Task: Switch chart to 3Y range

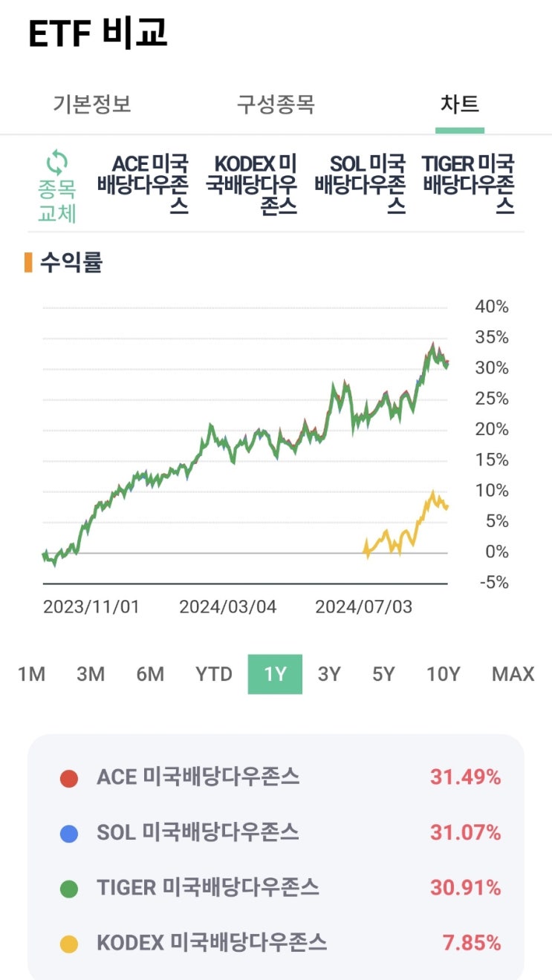Action: tap(329, 674)
